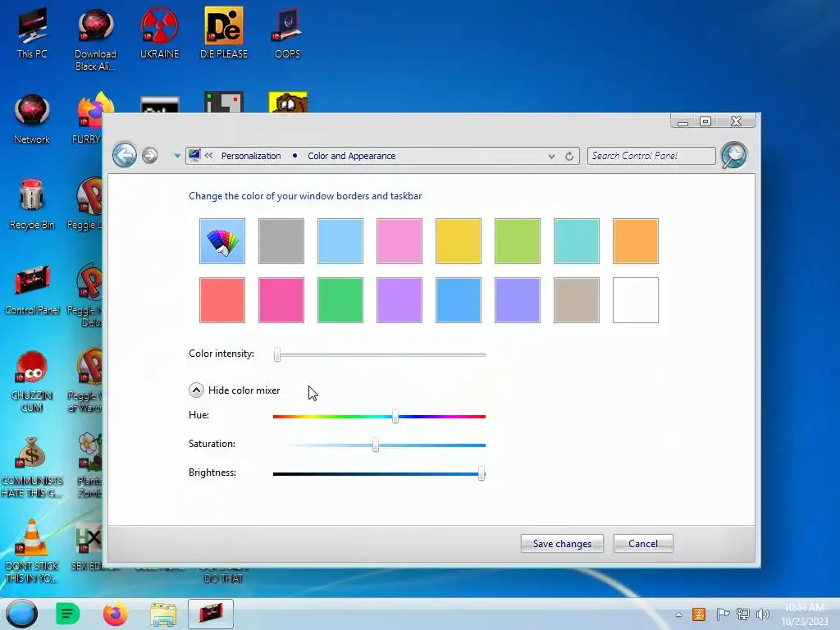Choose the lime green color swatch

pyautogui.click(x=518, y=241)
